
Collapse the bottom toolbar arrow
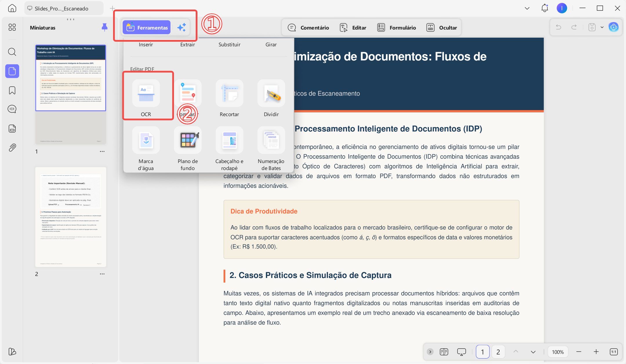430,352
